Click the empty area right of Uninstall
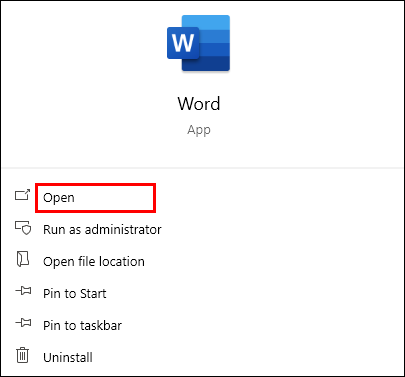Image resolution: width=405 pixels, height=377 pixels. (x=247, y=358)
